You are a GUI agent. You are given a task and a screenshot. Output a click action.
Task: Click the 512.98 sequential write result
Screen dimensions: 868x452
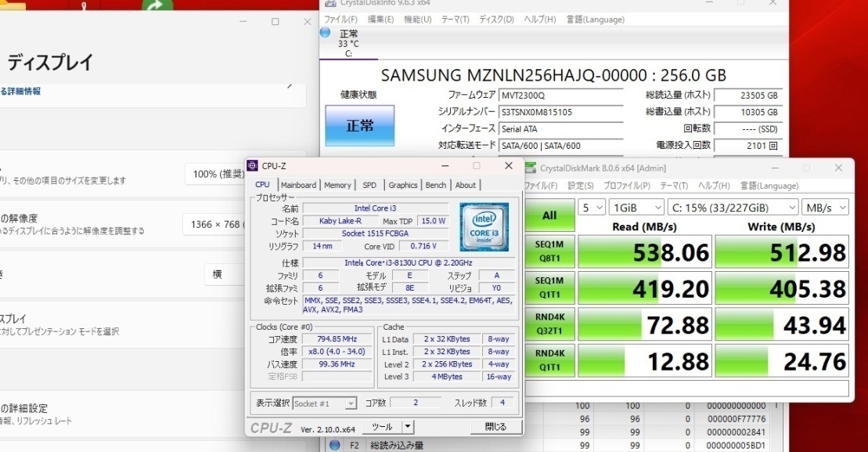pyautogui.click(x=782, y=252)
